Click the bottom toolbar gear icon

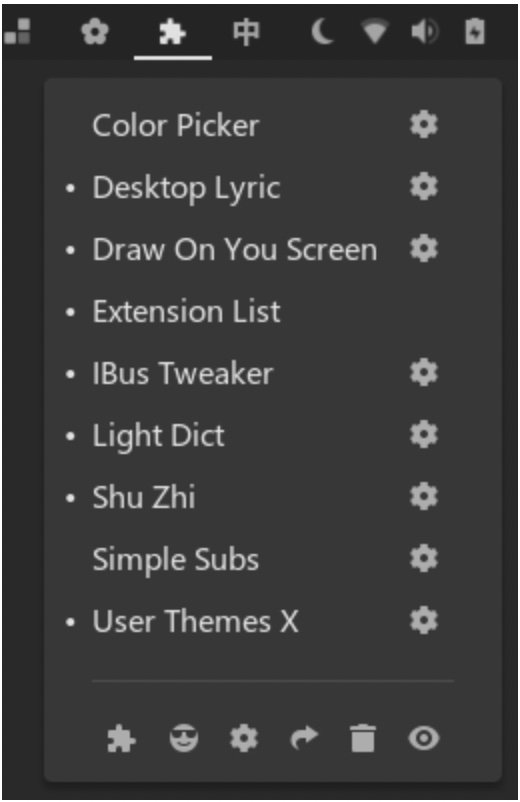[244, 738]
